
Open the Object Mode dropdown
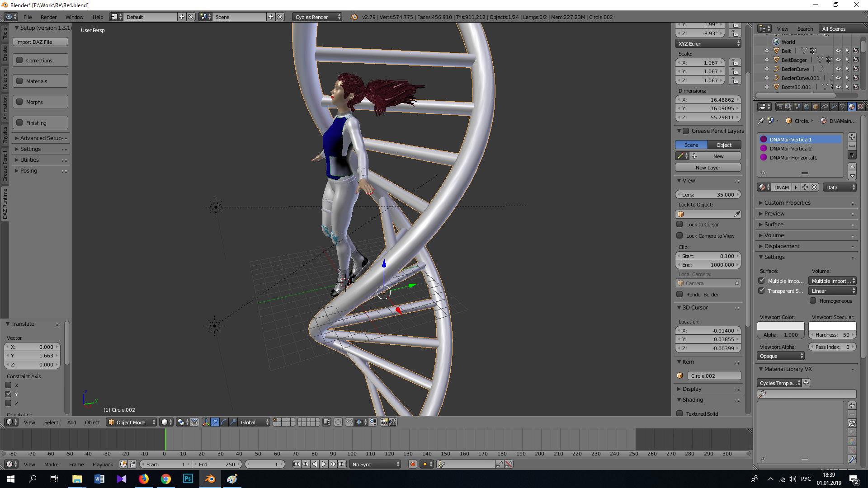[132, 422]
